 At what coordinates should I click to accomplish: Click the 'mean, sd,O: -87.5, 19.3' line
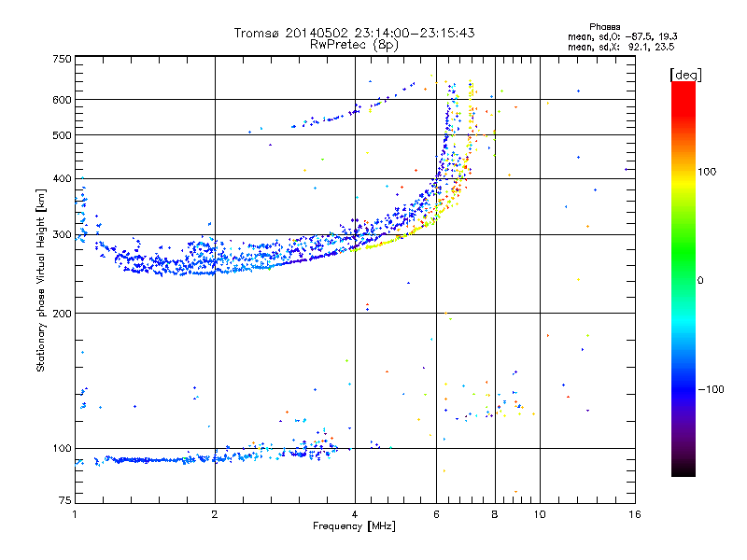click(x=622, y=36)
